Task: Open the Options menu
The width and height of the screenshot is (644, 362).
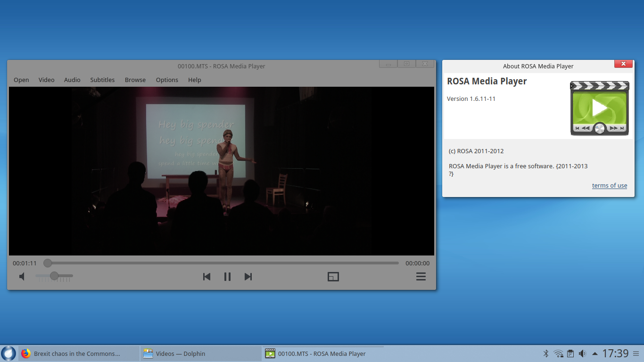Action: pyautogui.click(x=167, y=80)
